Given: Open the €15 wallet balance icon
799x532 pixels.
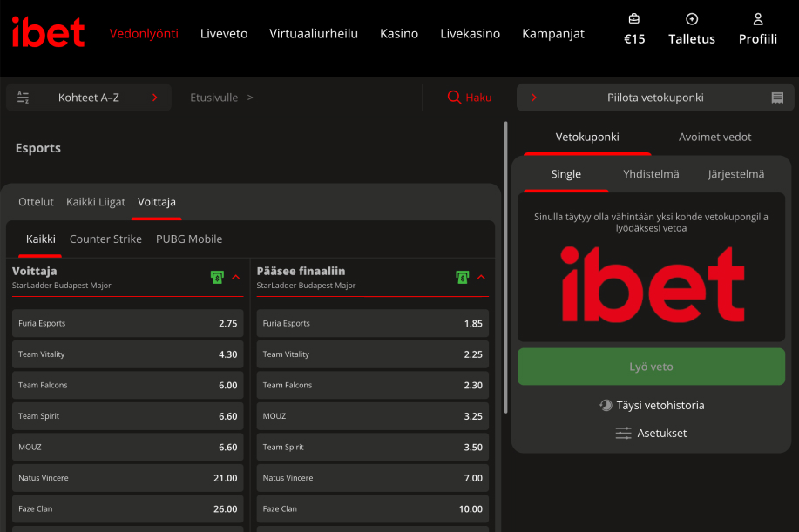Looking at the screenshot, I should click(x=634, y=18).
